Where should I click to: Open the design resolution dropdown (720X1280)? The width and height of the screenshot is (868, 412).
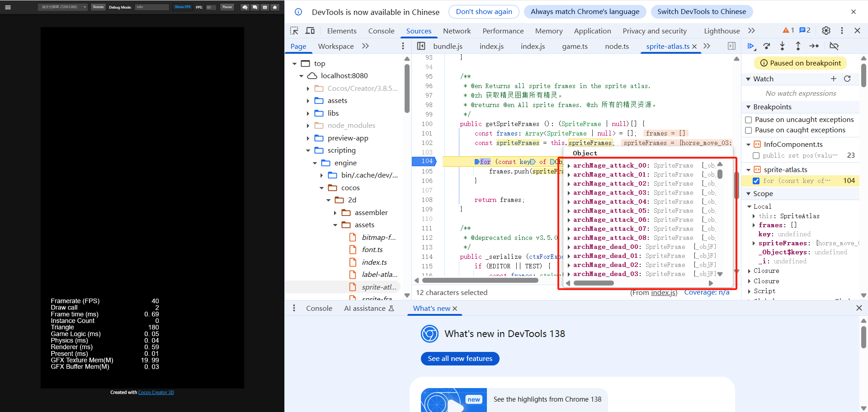coord(63,7)
